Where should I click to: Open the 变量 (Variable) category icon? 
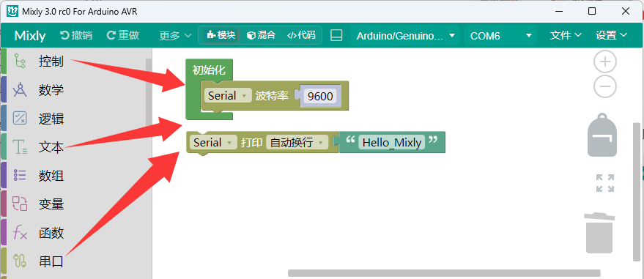point(20,204)
